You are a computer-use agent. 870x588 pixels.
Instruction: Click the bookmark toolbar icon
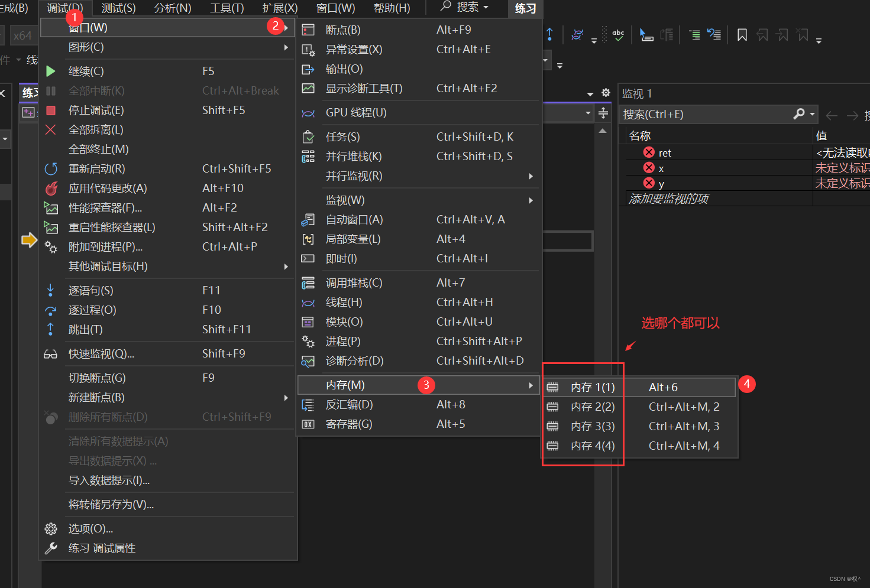pos(742,35)
